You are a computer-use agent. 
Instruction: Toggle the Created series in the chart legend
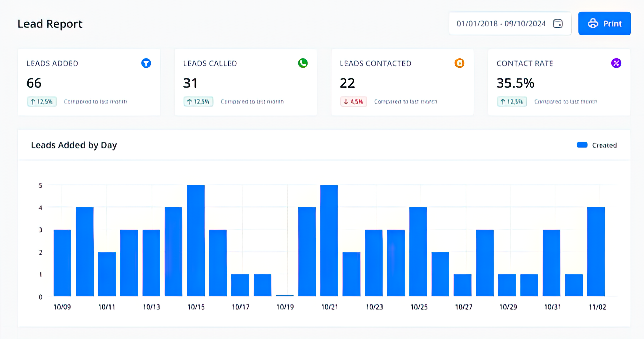click(x=597, y=145)
